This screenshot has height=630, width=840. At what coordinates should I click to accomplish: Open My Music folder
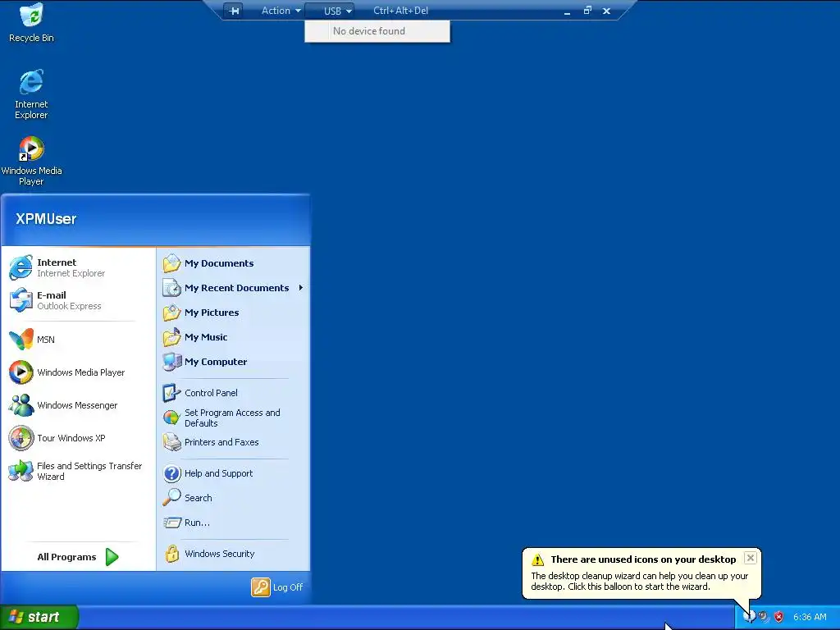click(234, 337)
